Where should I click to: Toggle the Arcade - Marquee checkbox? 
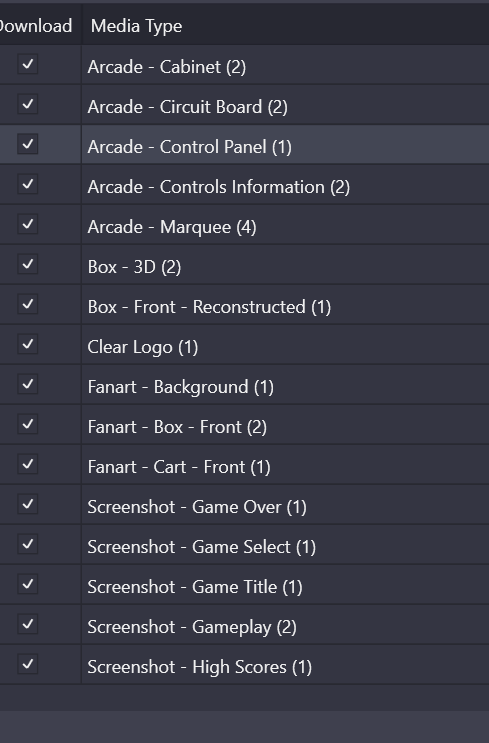click(28, 224)
